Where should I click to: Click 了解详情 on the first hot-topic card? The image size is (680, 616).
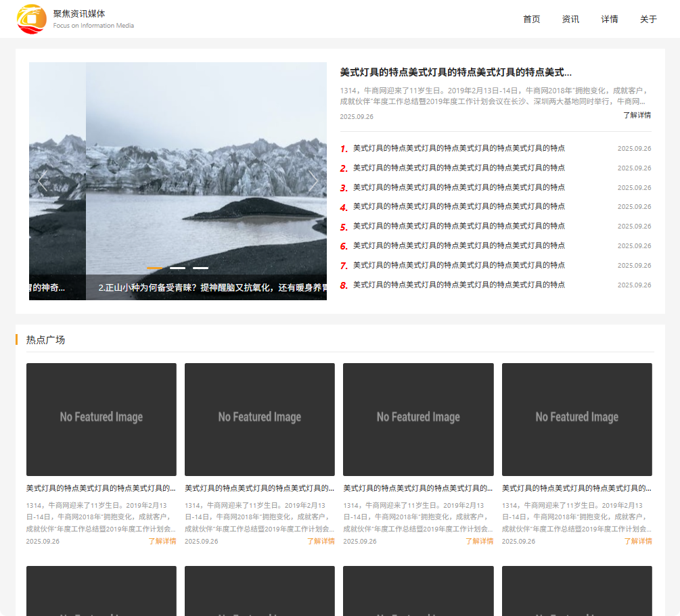(162, 541)
